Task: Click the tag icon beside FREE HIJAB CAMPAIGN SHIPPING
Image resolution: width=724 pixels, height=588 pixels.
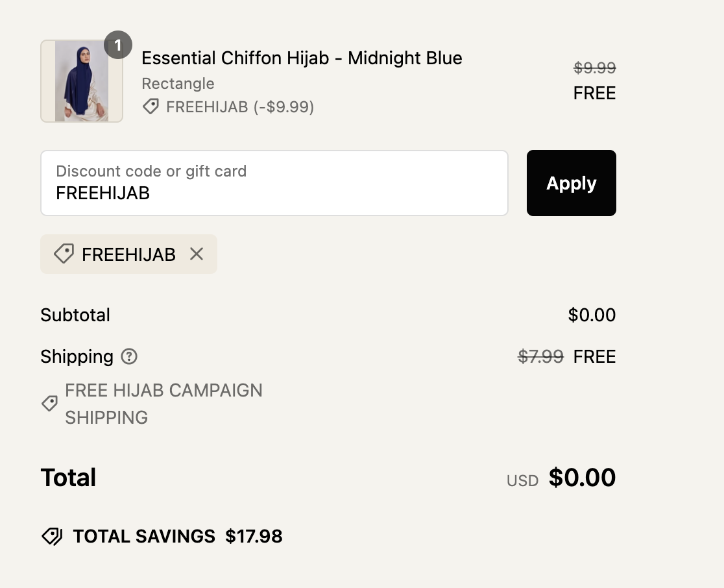Action: [49, 404]
